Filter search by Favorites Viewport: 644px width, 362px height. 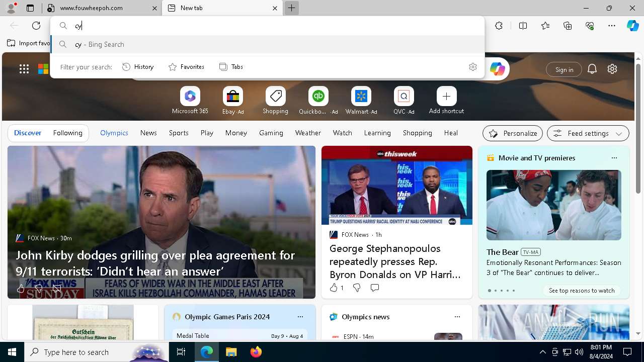click(x=186, y=67)
